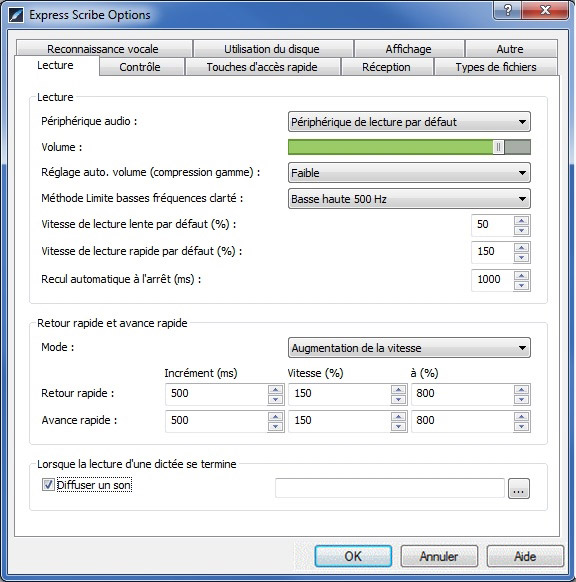Screen dimensions: 576x582
Task: Open the Périphérique audio dropdown
Action: (x=409, y=122)
